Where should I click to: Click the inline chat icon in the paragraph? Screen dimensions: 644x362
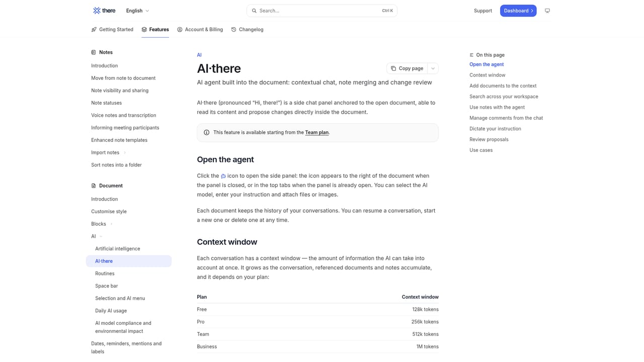click(x=223, y=176)
